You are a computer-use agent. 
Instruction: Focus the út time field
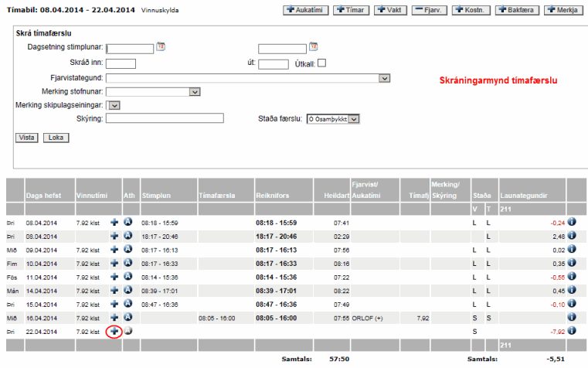tap(274, 64)
